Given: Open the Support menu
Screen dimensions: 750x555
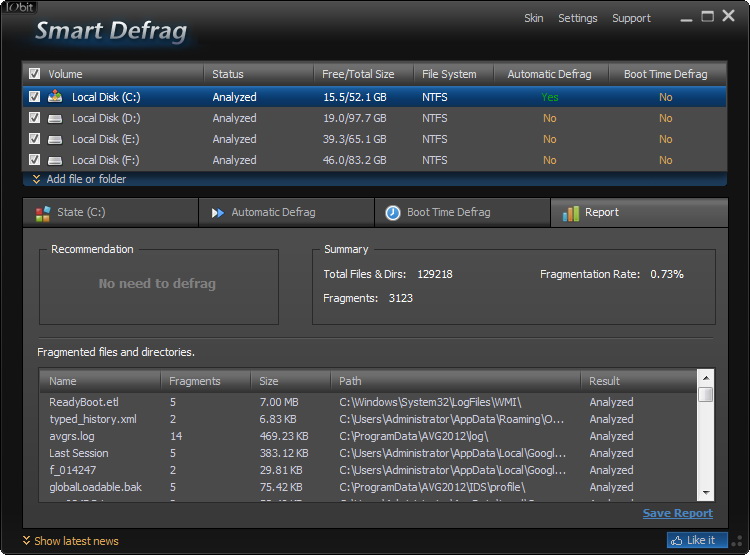Looking at the screenshot, I should [631, 18].
